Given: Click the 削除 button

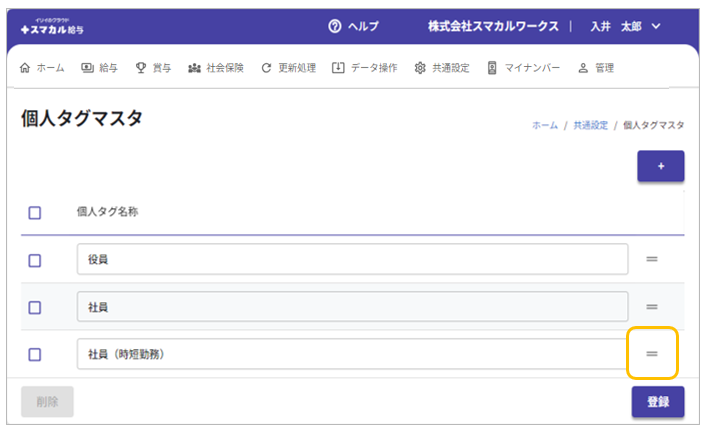Looking at the screenshot, I should [x=47, y=402].
